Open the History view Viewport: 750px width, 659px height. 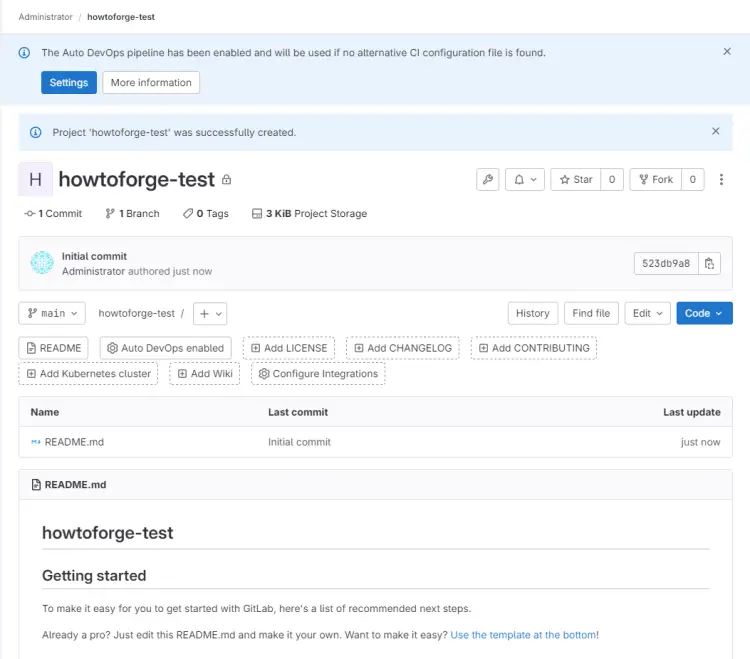click(532, 313)
